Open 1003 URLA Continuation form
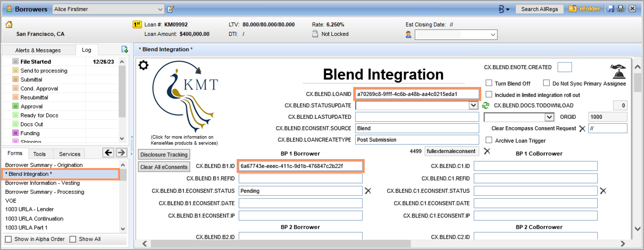Viewport: 644px width, 250px height. coord(34,219)
